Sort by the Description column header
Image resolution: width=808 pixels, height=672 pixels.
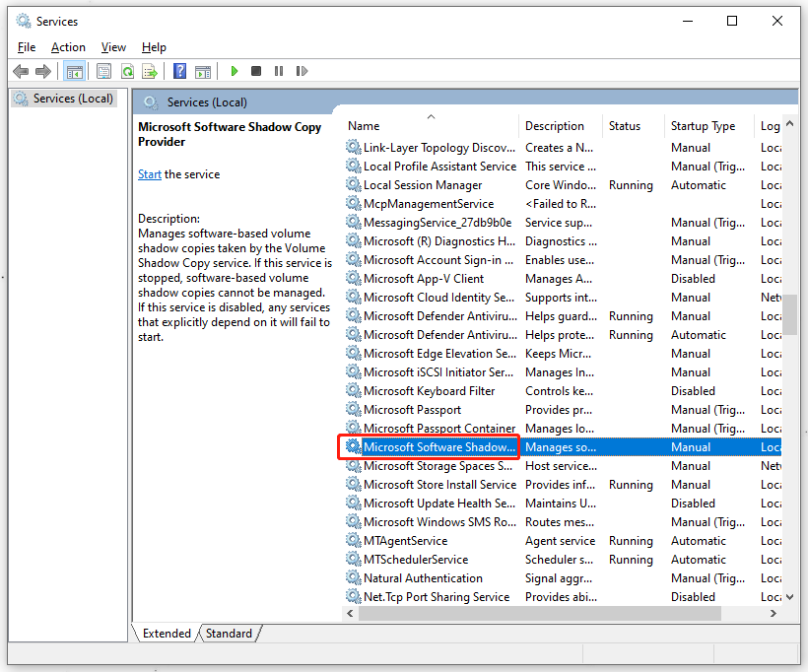pos(560,126)
